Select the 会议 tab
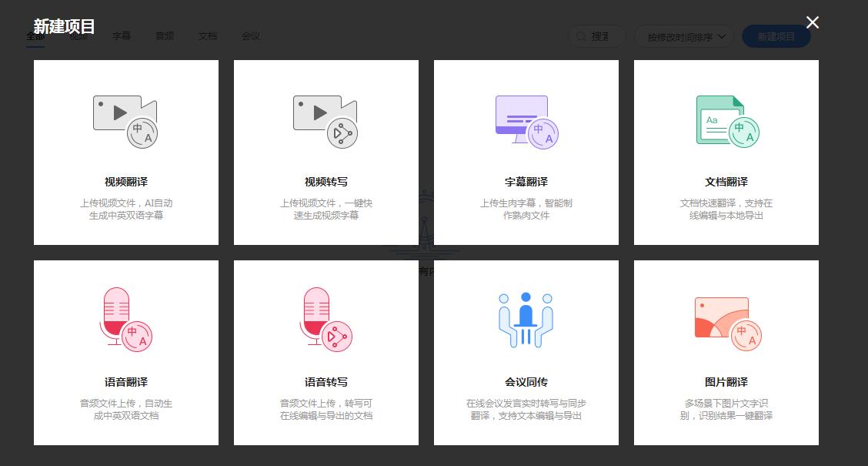The width and height of the screenshot is (868, 466). pyautogui.click(x=250, y=35)
